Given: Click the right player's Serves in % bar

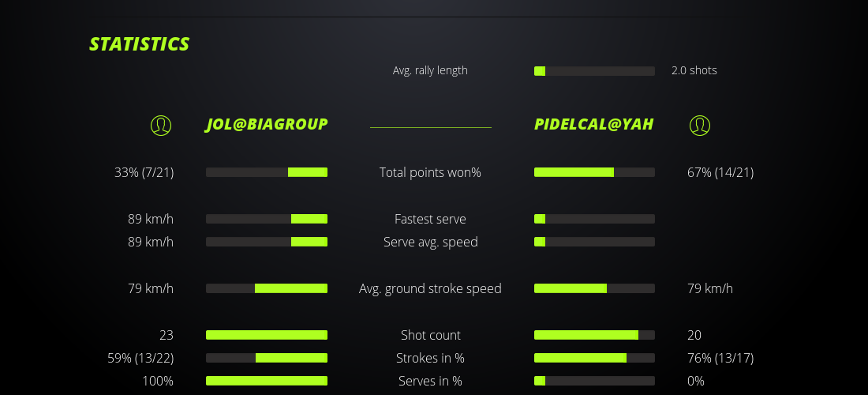Looking at the screenshot, I should (x=594, y=381).
